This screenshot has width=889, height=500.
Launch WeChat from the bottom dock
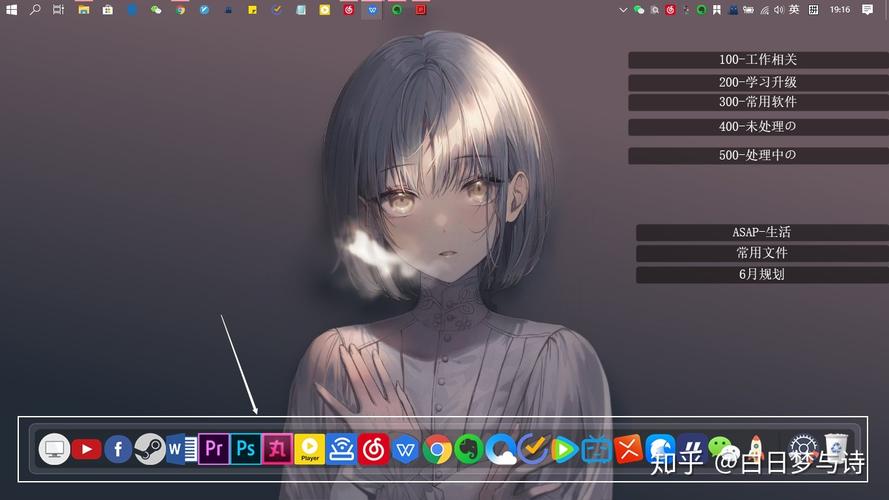point(723,449)
